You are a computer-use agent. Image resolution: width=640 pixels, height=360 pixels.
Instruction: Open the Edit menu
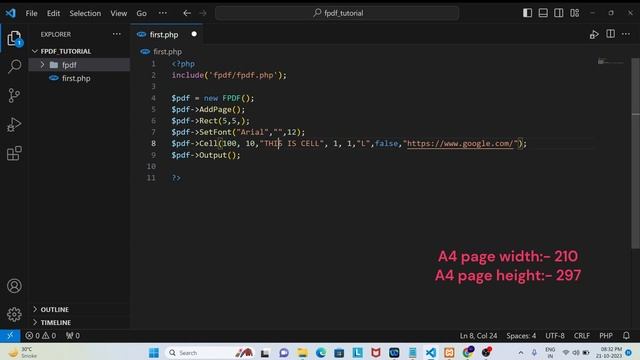click(53, 13)
